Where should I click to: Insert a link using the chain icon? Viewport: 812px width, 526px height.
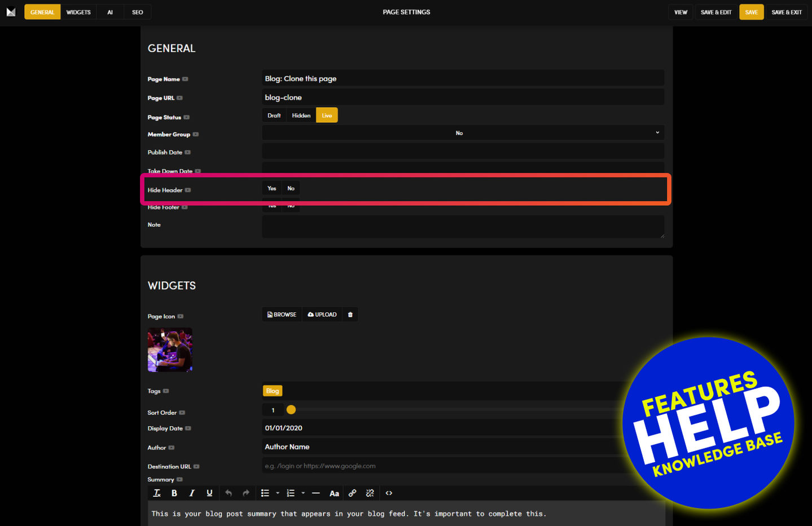click(x=352, y=493)
